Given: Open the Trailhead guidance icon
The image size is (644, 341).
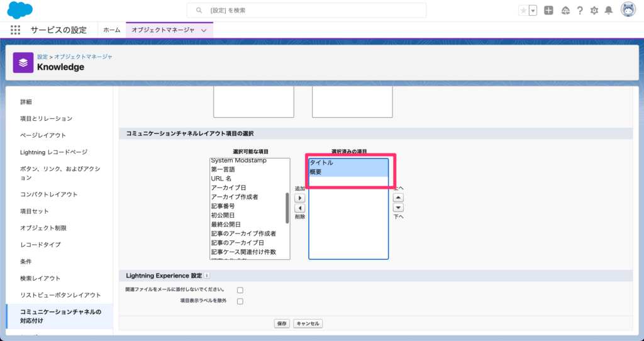Looking at the screenshot, I should (565, 11).
